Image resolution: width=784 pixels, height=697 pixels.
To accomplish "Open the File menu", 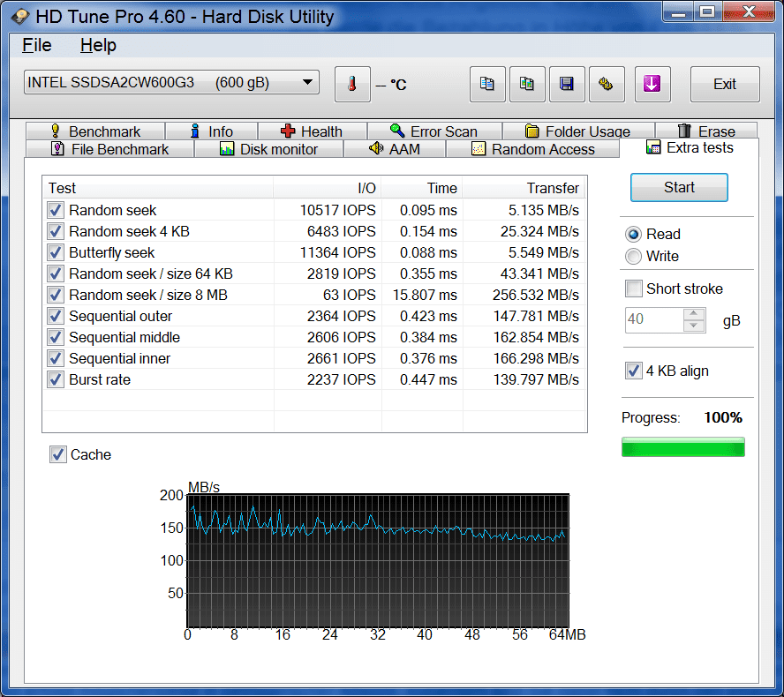I will point(37,46).
